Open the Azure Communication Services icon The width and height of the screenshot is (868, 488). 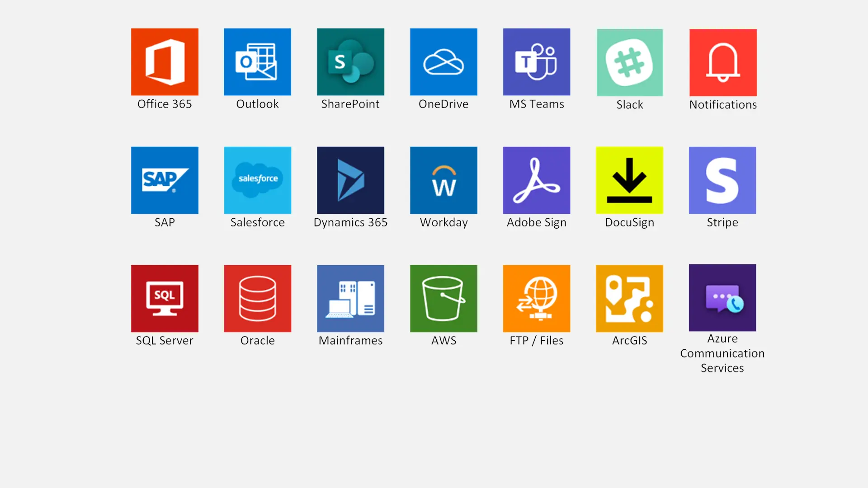[x=722, y=298]
